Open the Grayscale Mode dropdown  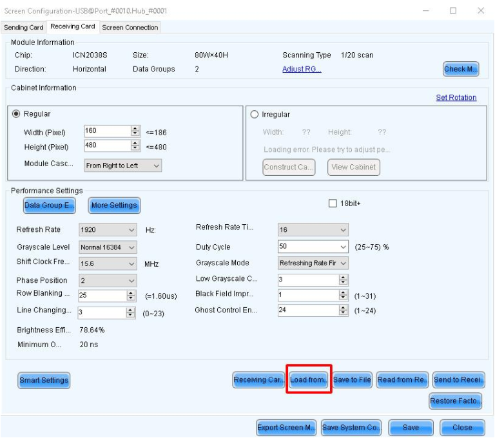(313, 263)
